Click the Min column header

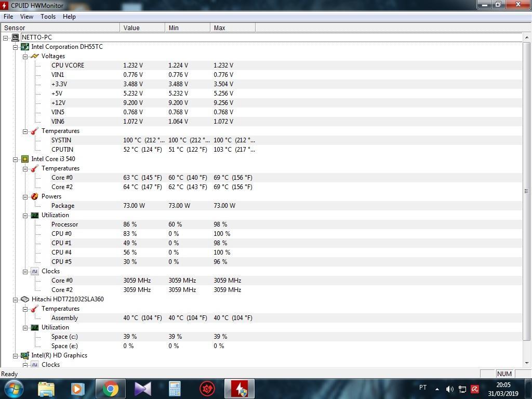coord(187,28)
